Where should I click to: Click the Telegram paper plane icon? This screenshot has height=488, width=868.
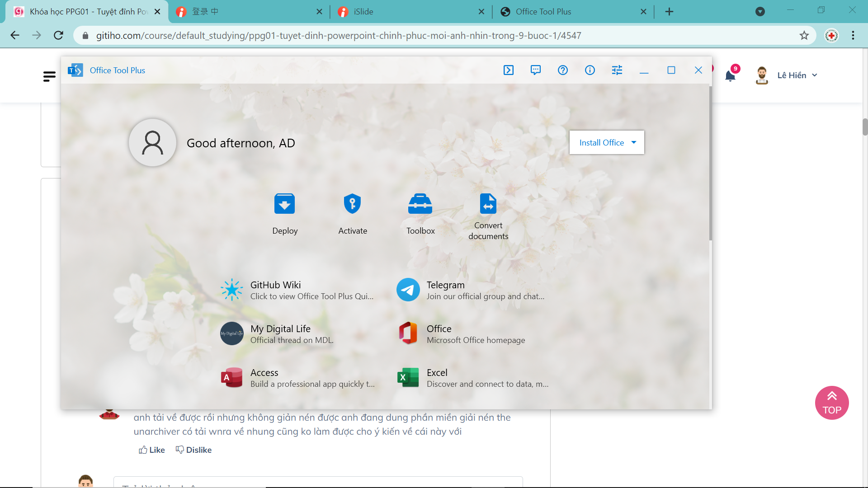[408, 290]
